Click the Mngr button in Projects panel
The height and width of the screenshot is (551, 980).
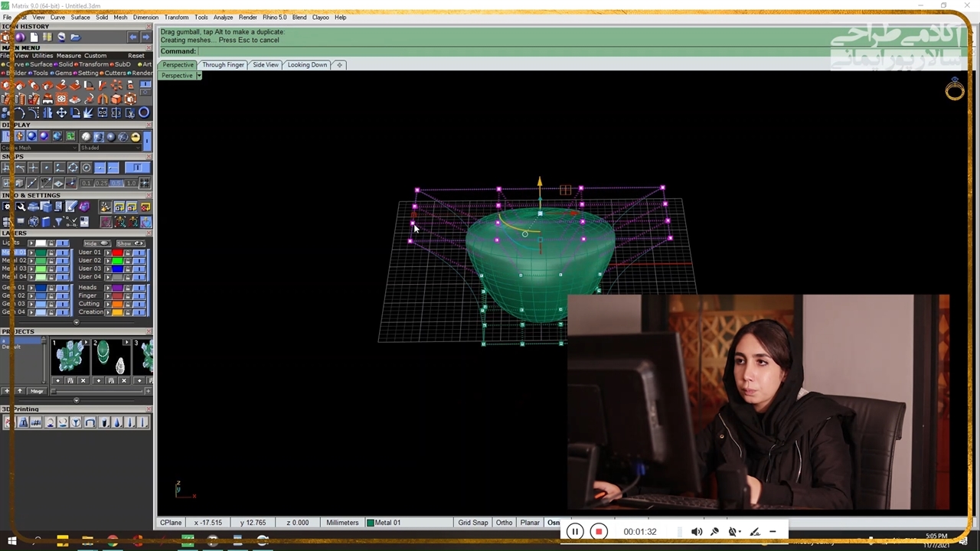coord(37,391)
